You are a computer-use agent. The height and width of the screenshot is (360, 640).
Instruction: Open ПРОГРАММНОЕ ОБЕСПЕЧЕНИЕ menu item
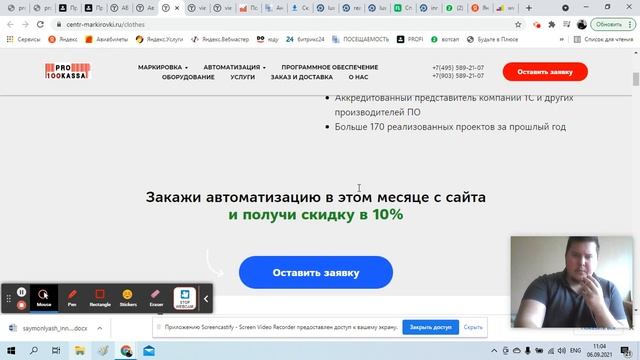(x=329, y=67)
